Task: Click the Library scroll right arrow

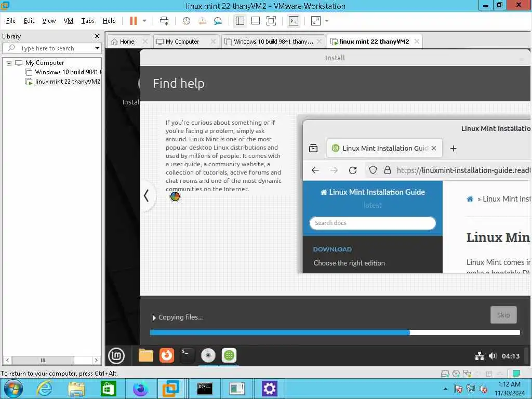Action: point(96,360)
